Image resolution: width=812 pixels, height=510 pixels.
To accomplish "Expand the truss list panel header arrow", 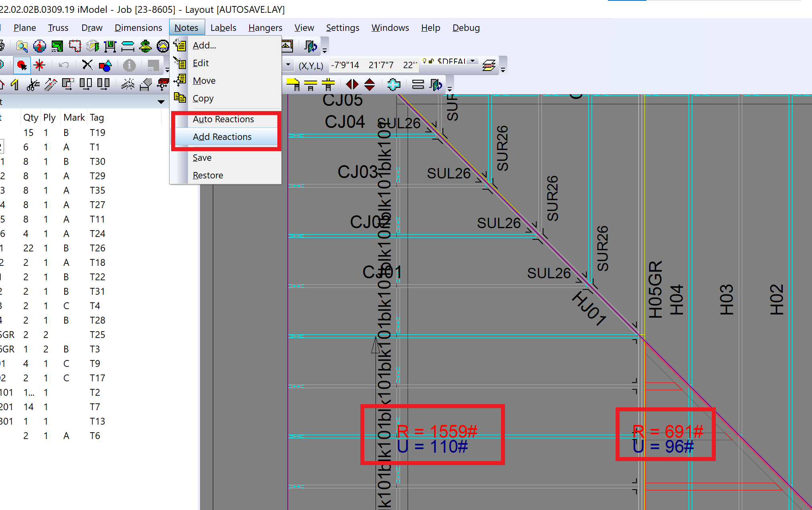I will pyautogui.click(x=161, y=102).
